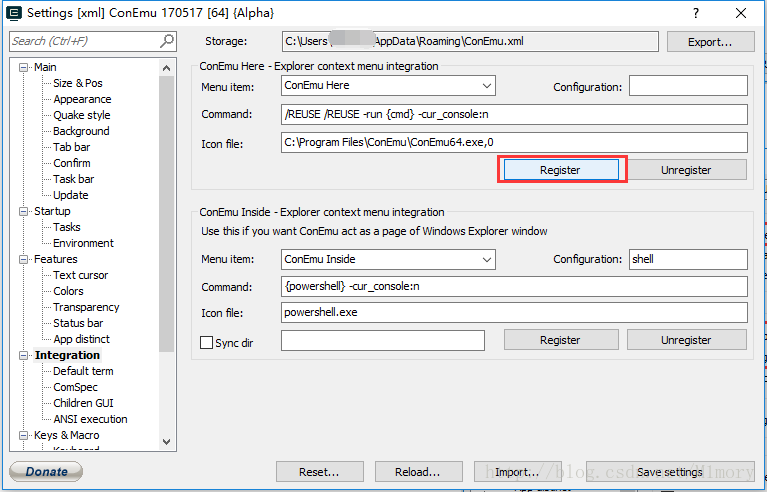
Task: Select Size & Pos settings page
Action: click(78, 83)
